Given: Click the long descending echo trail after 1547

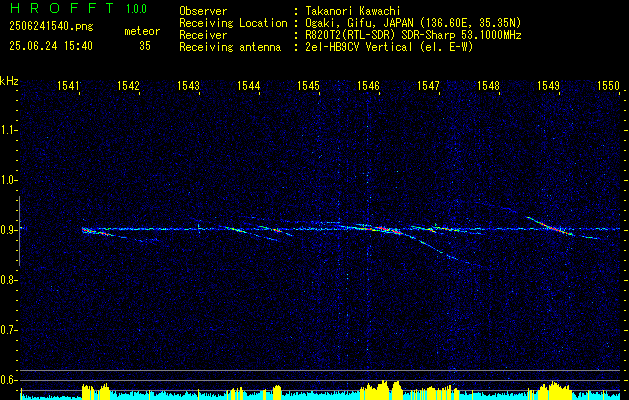Looking at the screenshot, I should (441, 251).
